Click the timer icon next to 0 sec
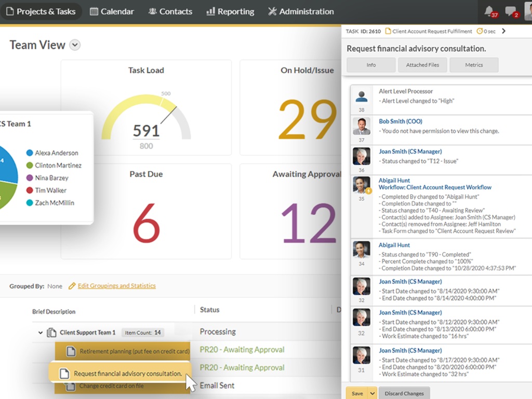The image size is (532, 399). pos(480,31)
